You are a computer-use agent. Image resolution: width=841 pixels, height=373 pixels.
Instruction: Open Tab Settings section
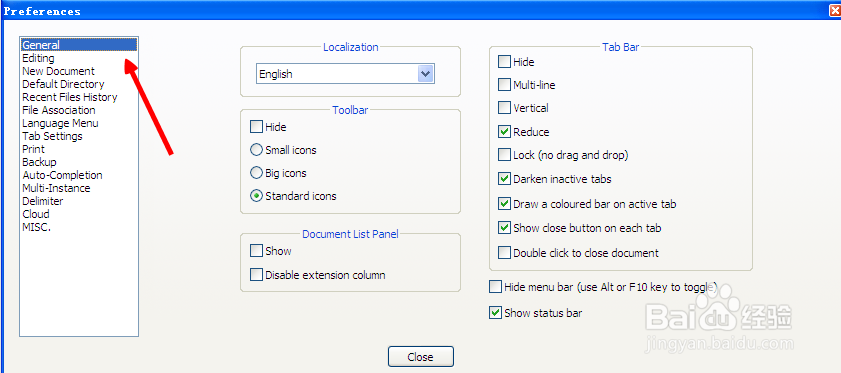pyautogui.click(x=53, y=136)
